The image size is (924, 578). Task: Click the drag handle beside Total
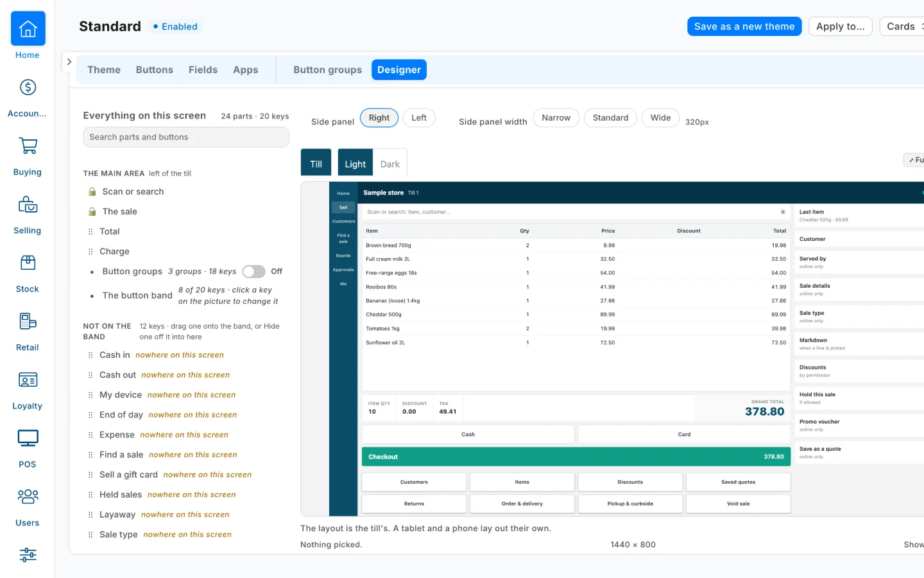[90, 232]
